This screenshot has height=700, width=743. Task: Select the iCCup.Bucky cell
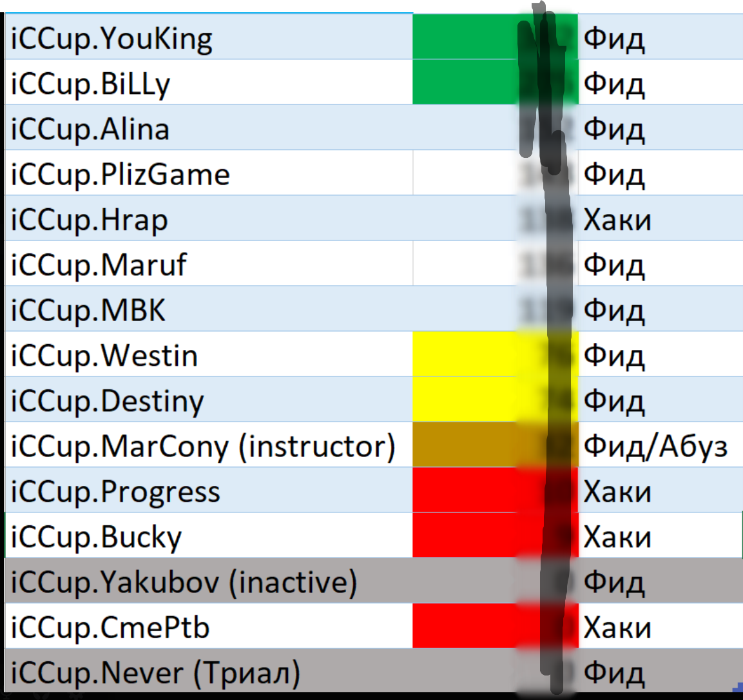[209, 535]
